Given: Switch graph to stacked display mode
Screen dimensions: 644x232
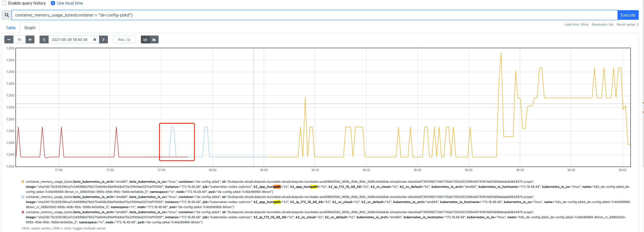Looking at the screenshot, I should pos(154,39).
